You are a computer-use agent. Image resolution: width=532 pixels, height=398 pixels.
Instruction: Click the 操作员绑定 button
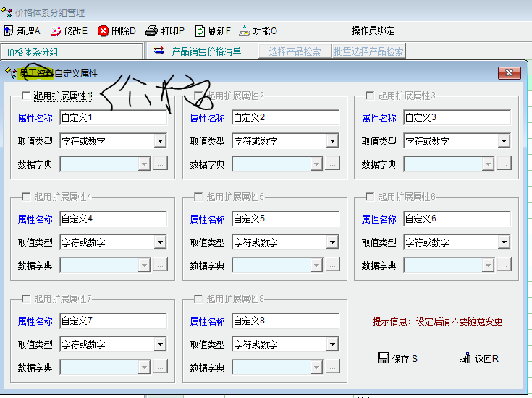[373, 31]
